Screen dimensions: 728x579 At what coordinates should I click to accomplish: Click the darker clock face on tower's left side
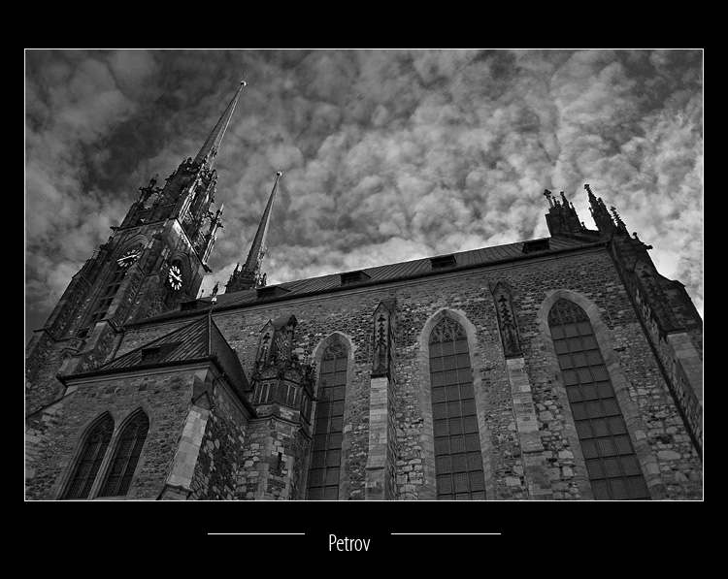[x=127, y=258]
